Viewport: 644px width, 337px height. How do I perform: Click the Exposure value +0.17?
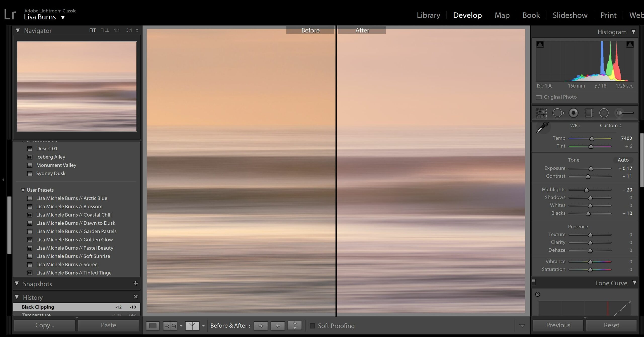click(x=625, y=168)
